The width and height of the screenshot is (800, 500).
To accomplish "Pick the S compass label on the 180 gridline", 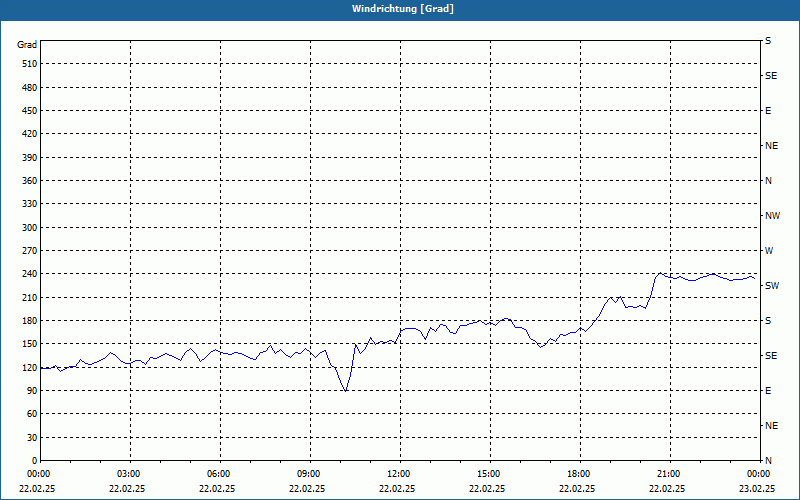I will pyautogui.click(x=768, y=320).
